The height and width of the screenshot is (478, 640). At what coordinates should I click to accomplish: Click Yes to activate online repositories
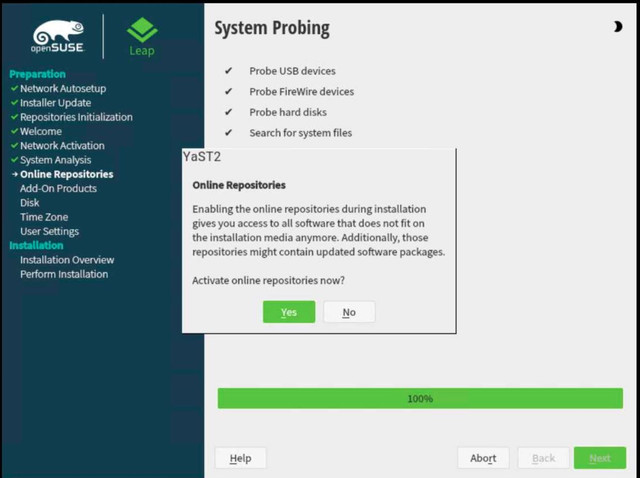coord(289,312)
